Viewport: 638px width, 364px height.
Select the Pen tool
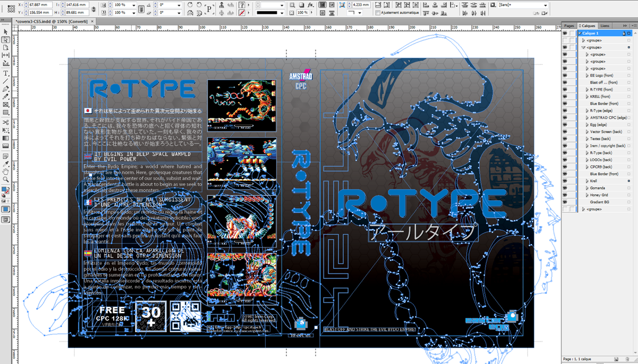pos(6,89)
